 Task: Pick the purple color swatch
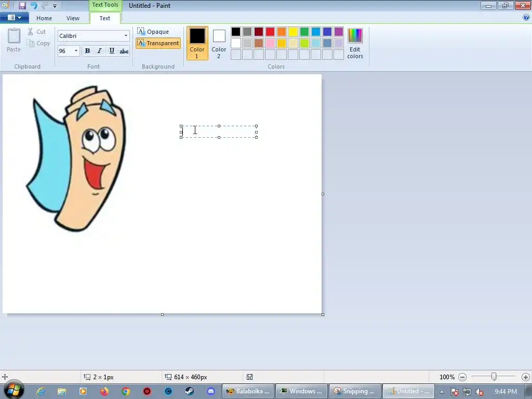pos(339,32)
